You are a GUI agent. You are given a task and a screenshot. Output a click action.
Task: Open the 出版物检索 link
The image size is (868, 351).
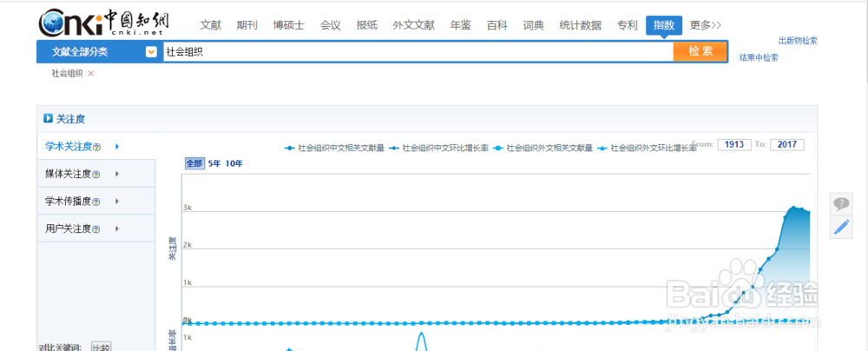coord(798,41)
